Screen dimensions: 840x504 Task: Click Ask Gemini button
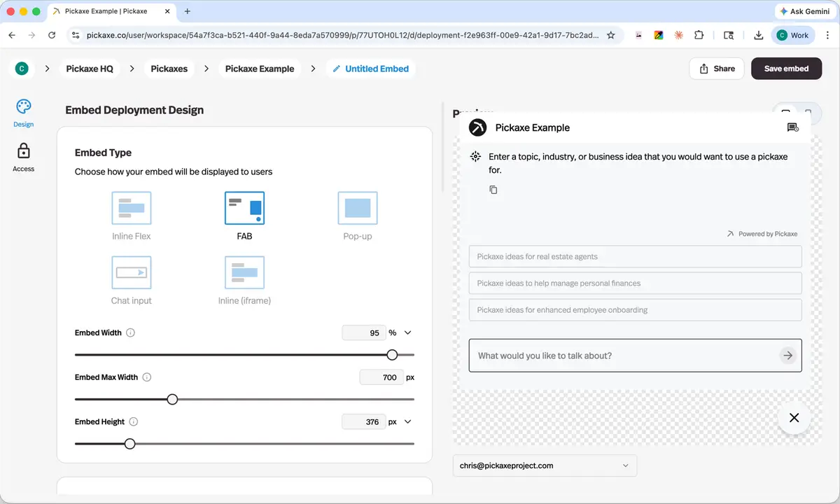click(804, 11)
